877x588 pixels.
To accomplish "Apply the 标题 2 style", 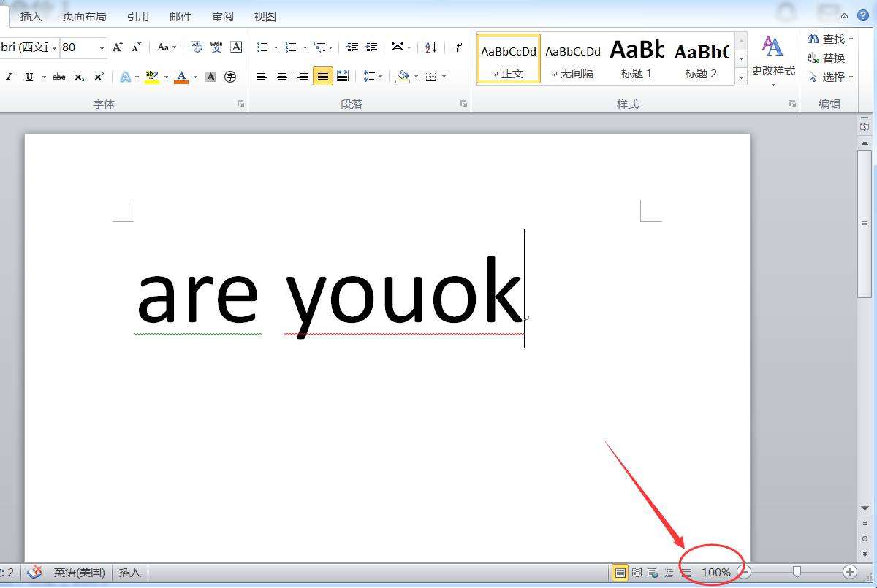I will coord(701,58).
